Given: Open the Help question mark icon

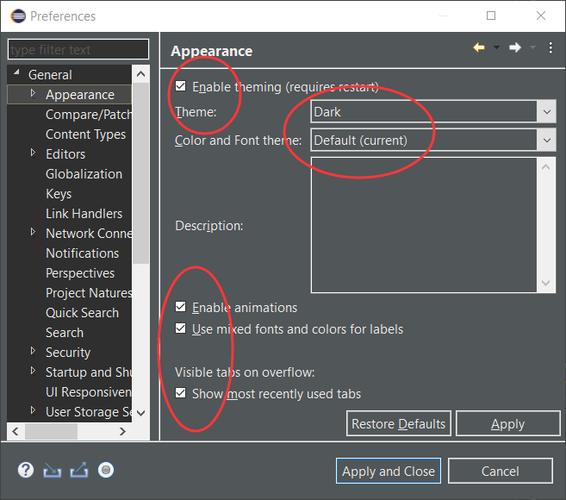Looking at the screenshot, I should click(26, 470).
